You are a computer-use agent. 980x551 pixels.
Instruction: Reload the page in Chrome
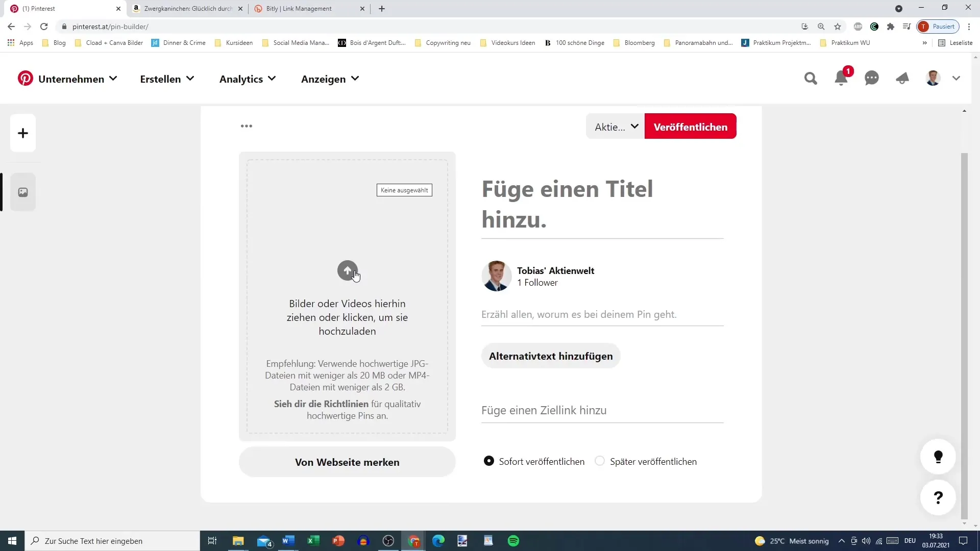pyautogui.click(x=44, y=27)
